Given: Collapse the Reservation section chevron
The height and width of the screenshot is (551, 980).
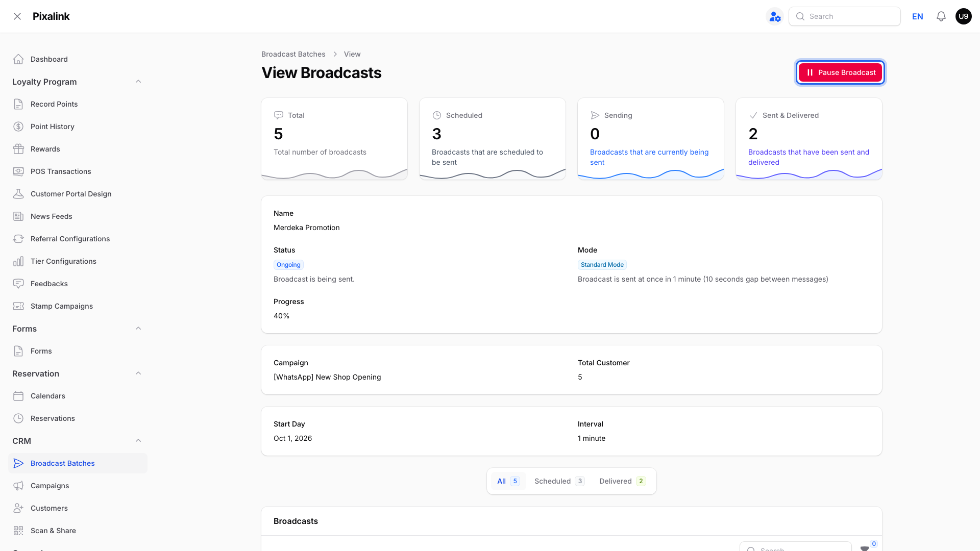Looking at the screenshot, I should [x=138, y=373].
